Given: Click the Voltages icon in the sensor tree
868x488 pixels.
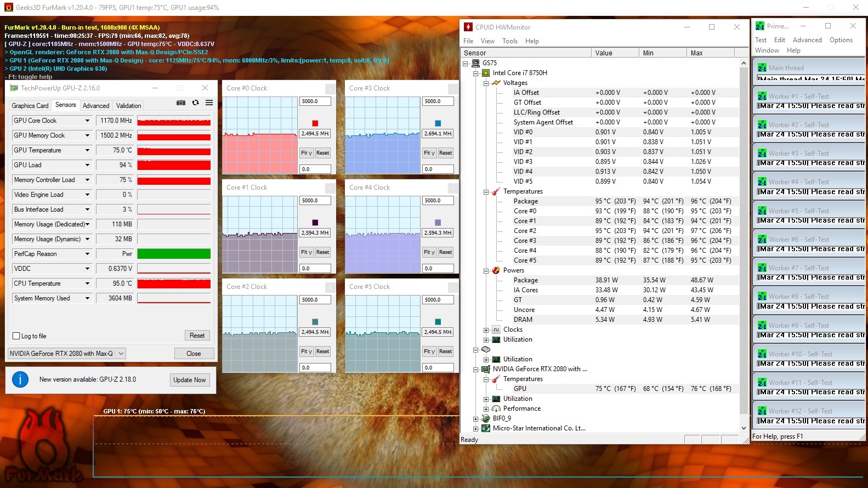Looking at the screenshot, I should (x=496, y=83).
